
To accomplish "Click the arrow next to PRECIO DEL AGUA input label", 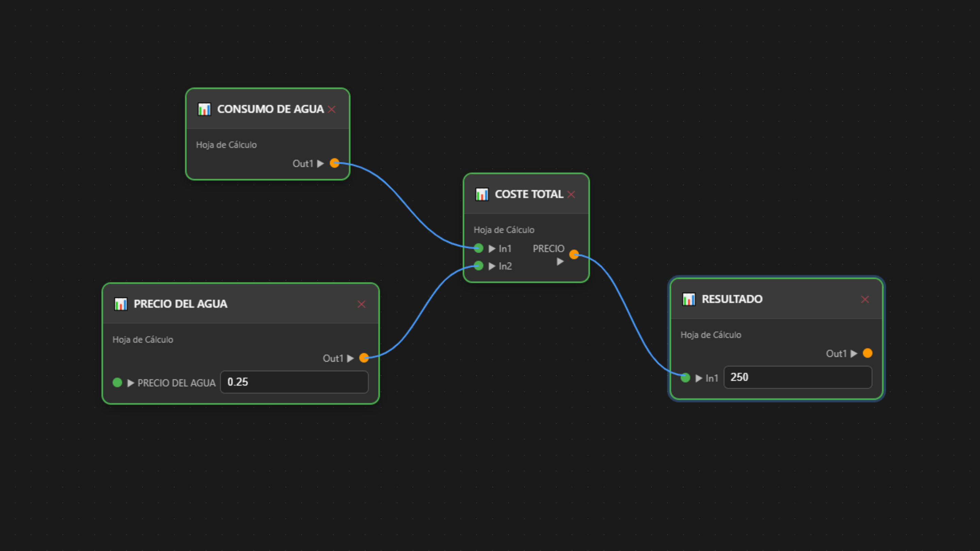I will 130,383.
